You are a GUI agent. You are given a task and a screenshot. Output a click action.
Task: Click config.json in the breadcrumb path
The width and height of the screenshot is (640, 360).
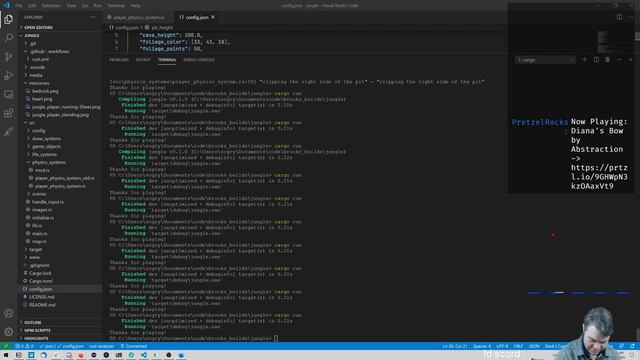click(x=127, y=27)
